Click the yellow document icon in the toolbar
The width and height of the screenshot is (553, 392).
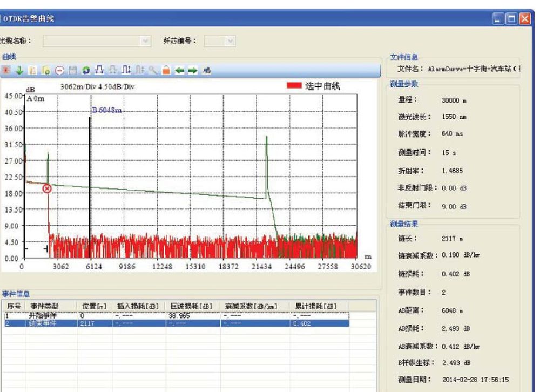[32, 70]
